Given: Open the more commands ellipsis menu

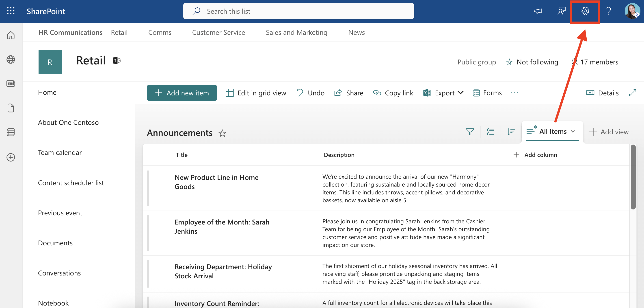Looking at the screenshot, I should click(514, 93).
